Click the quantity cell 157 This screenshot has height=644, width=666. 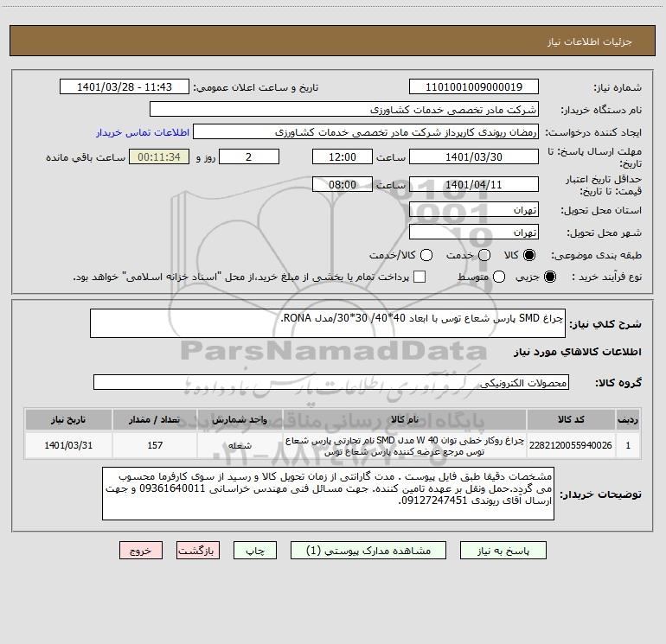(x=155, y=445)
